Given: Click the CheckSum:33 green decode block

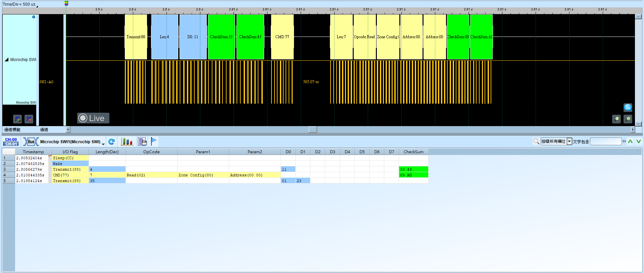Looking at the screenshot, I should (x=221, y=37).
